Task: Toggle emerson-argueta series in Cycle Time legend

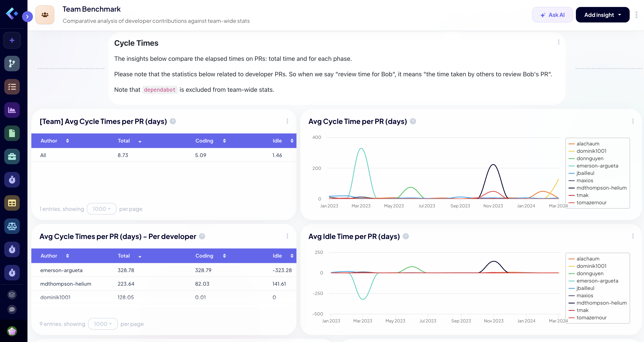Action: [597, 166]
